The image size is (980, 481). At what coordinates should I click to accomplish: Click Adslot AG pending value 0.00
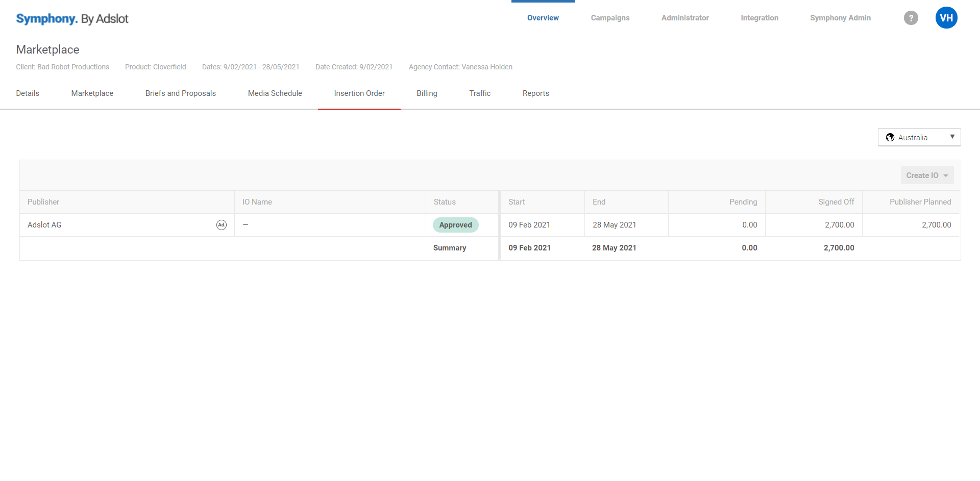pos(750,225)
